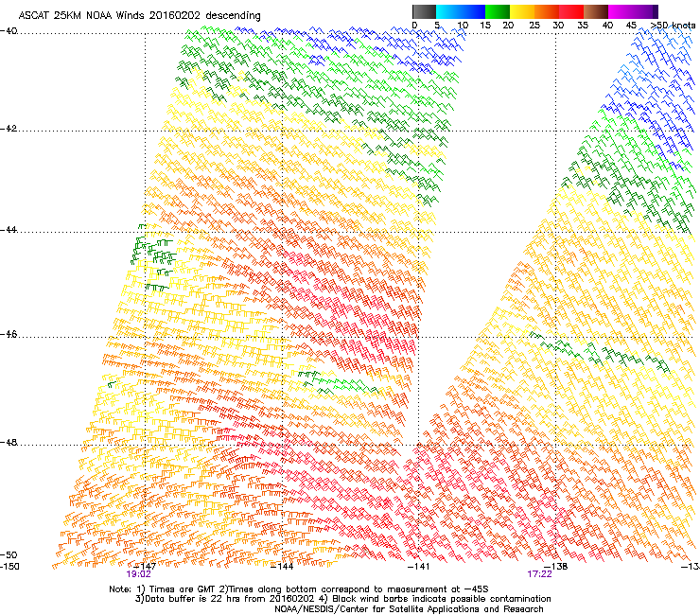Click the -144 longitude axis label
The height and width of the screenshot is (615, 700).
click(282, 567)
